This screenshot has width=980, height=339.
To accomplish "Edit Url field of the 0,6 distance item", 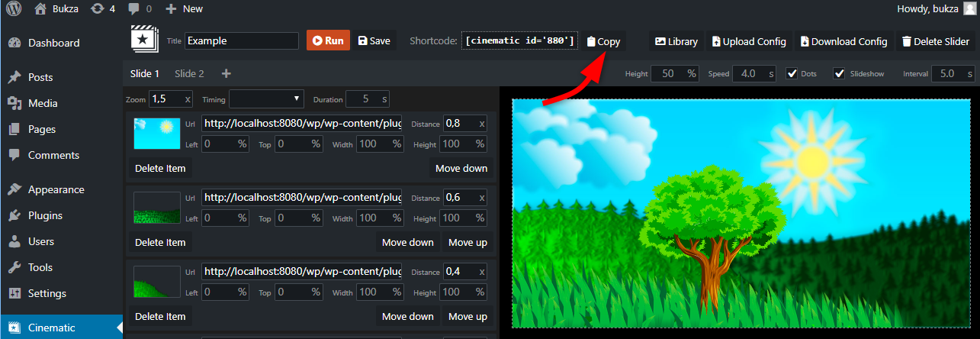I will (x=301, y=197).
